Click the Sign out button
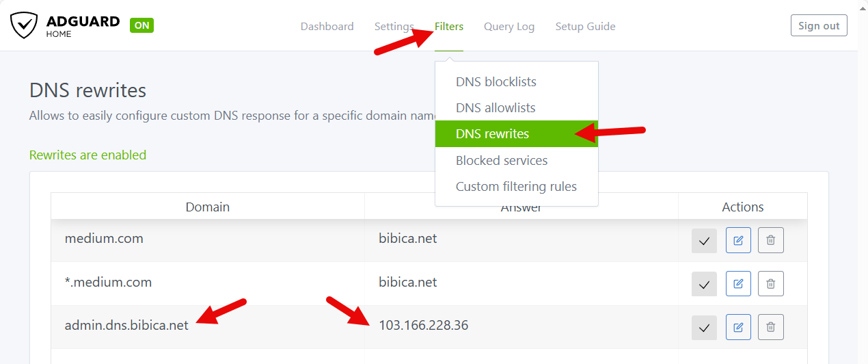The width and height of the screenshot is (868, 364). [x=819, y=26]
